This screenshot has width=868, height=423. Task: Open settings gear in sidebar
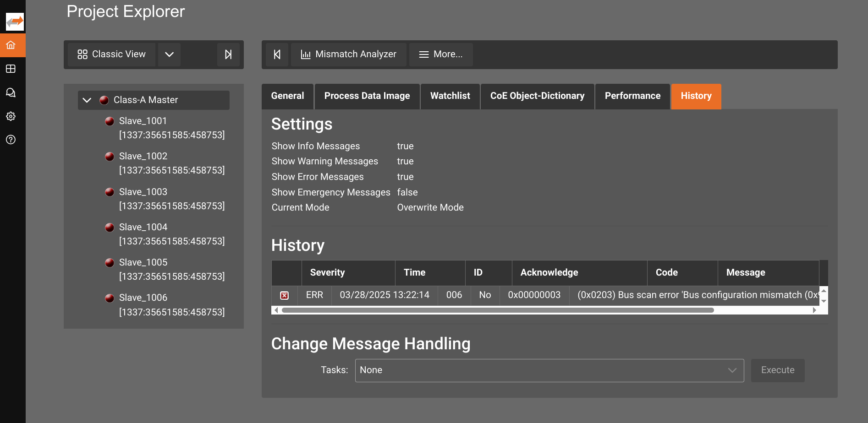11,116
